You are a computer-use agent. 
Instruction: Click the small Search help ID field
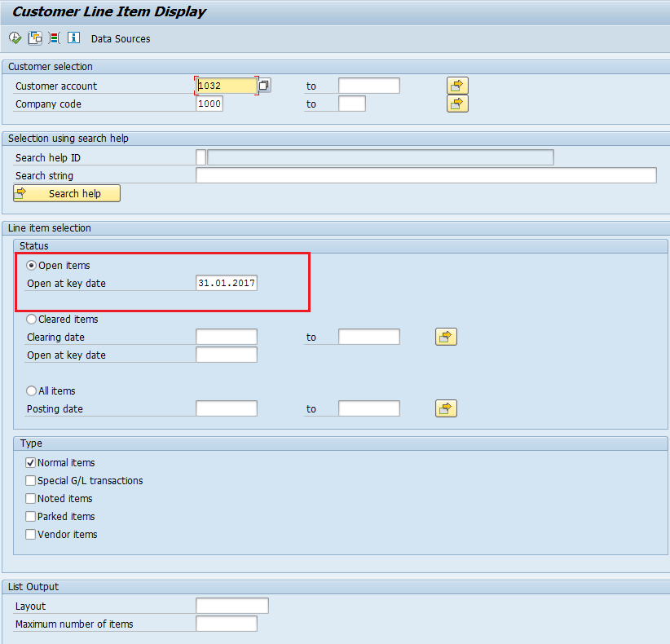(x=201, y=157)
